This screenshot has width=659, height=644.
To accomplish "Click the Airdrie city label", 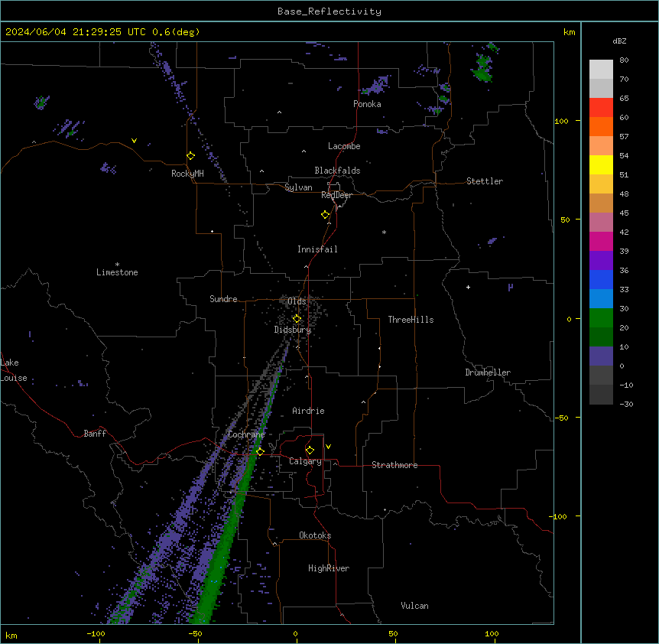I will click(309, 411).
